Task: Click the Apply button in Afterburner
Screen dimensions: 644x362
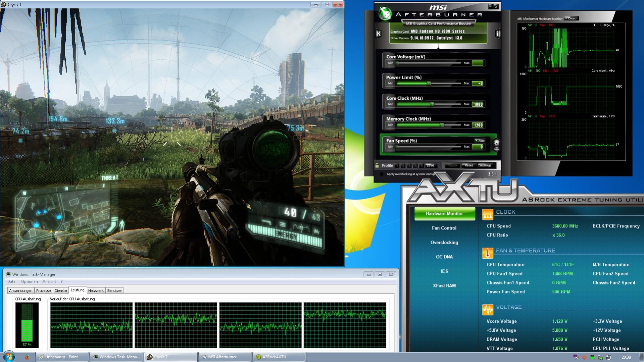Action: (x=452, y=165)
